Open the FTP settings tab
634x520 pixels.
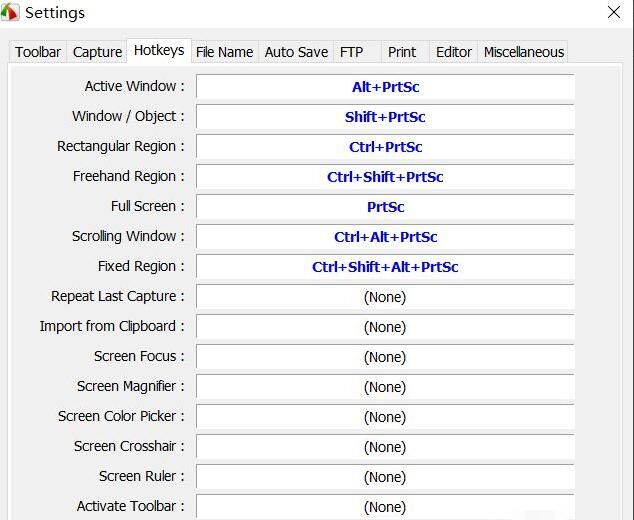pos(351,52)
